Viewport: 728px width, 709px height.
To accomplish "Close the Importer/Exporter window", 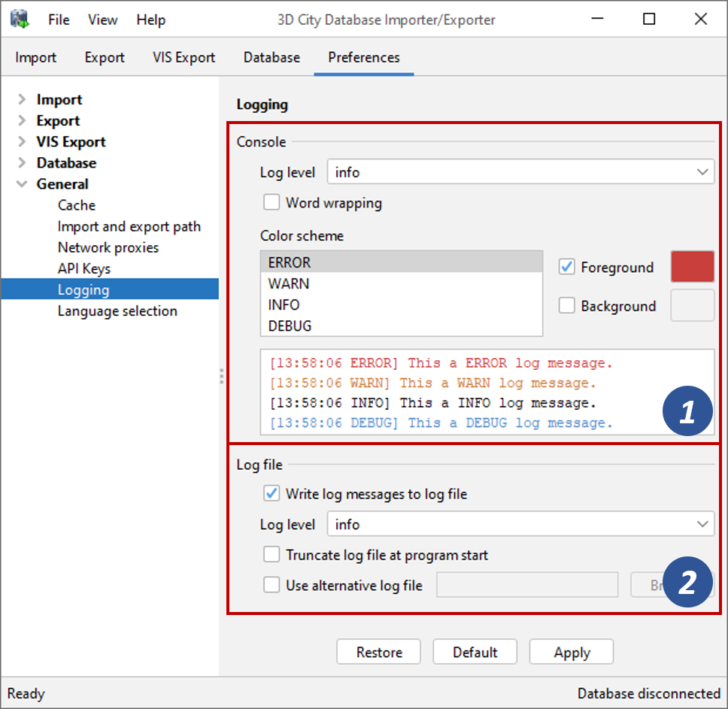I will pyautogui.click(x=701, y=19).
